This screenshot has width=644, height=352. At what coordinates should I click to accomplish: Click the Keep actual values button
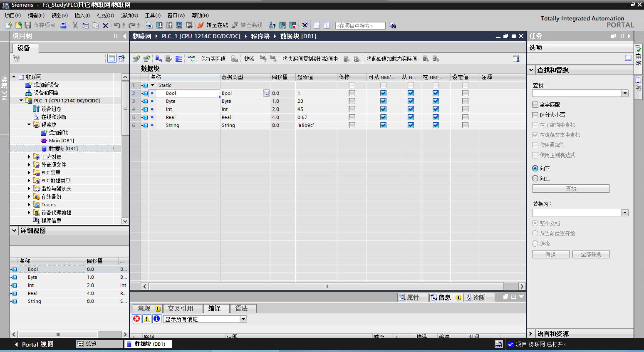coord(213,59)
